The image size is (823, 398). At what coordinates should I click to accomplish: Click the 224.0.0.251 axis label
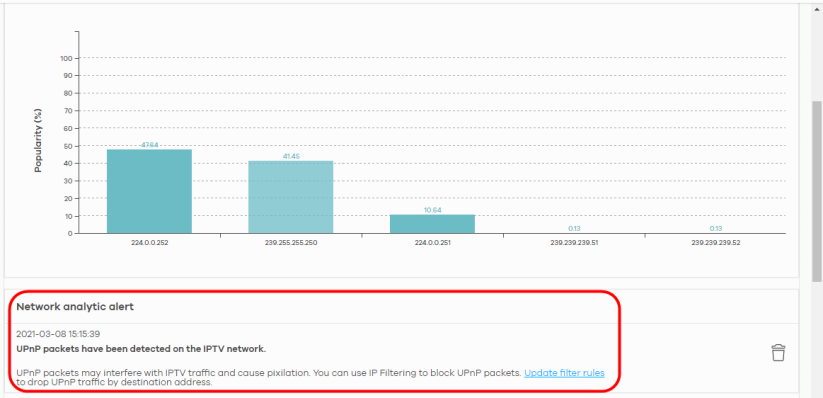(432, 244)
